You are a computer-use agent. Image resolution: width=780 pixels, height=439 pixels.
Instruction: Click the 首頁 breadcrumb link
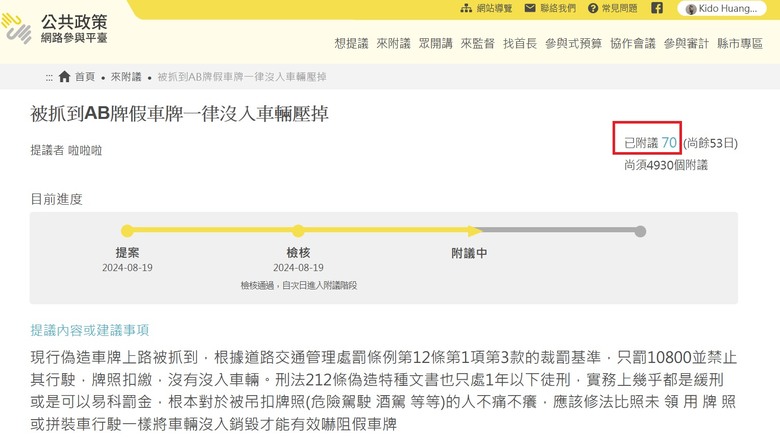pyautogui.click(x=85, y=77)
